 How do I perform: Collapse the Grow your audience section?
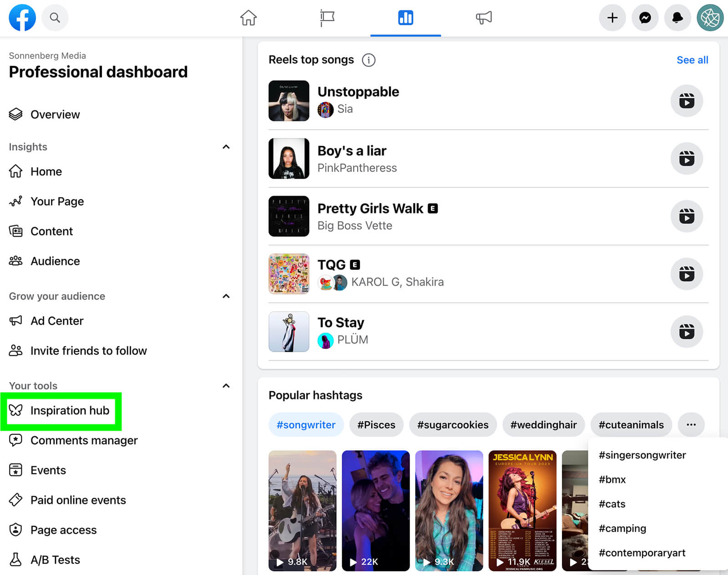click(226, 296)
